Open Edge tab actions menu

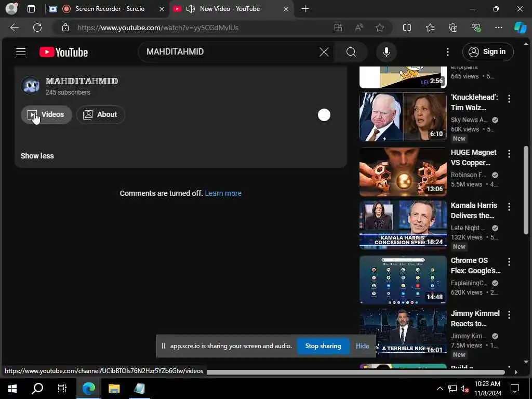(x=31, y=9)
